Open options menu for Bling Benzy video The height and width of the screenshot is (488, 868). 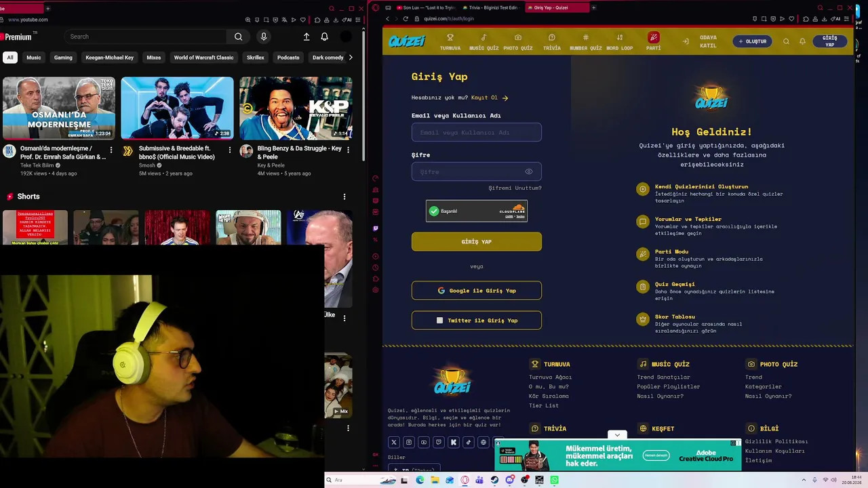coord(348,150)
